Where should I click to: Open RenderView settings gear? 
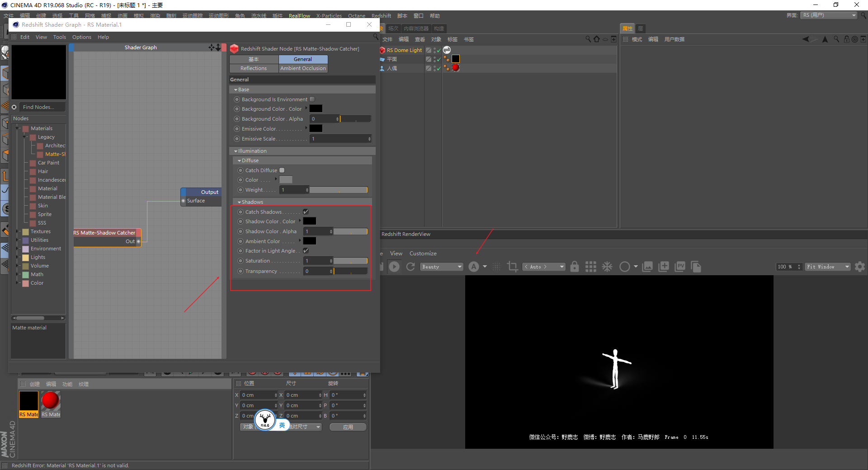(x=860, y=267)
